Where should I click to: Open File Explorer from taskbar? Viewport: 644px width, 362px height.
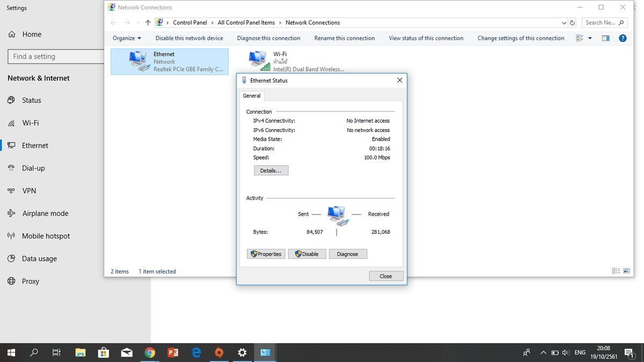click(x=80, y=352)
